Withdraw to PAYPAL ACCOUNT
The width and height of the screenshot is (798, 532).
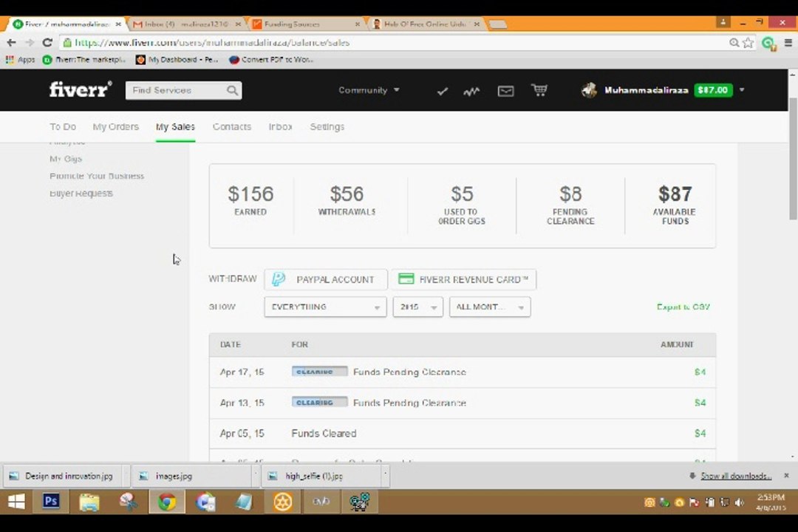pyautogui.click(x=326, y=279)
